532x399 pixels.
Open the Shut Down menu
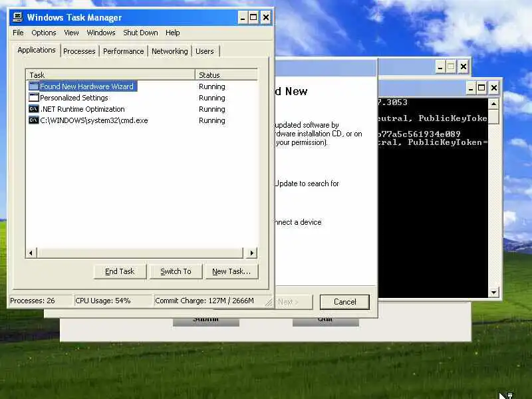(x=140, y=33)
